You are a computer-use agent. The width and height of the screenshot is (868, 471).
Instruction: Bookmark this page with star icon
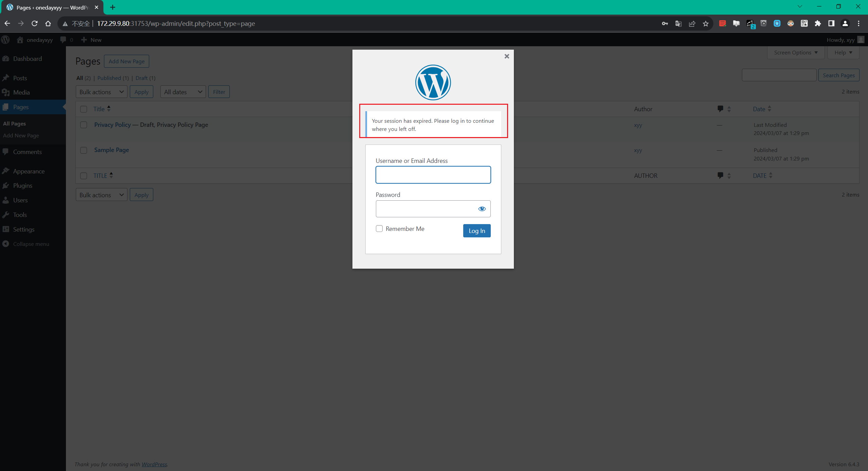point(706,23)
